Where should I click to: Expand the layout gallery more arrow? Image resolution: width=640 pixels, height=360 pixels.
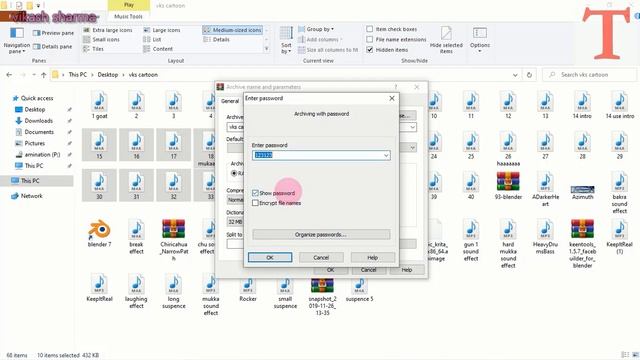(267, 49)
